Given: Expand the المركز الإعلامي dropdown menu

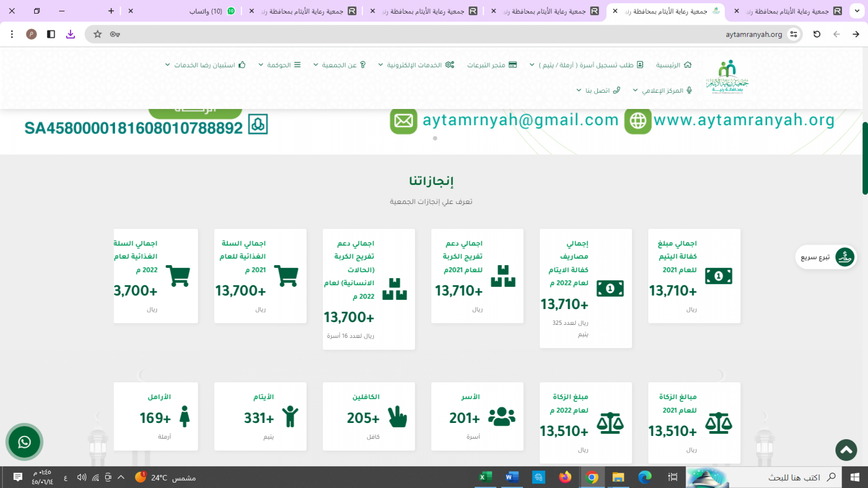Looking at the screenshot, I should 662,90.
